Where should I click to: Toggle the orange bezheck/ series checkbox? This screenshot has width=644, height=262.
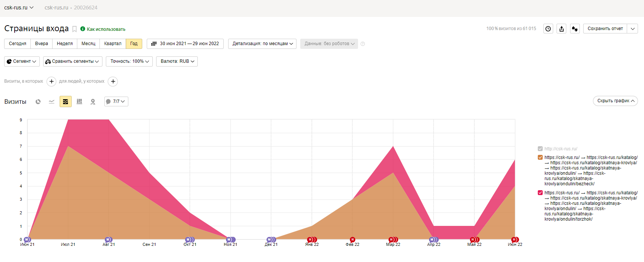[x=540, y=158]
